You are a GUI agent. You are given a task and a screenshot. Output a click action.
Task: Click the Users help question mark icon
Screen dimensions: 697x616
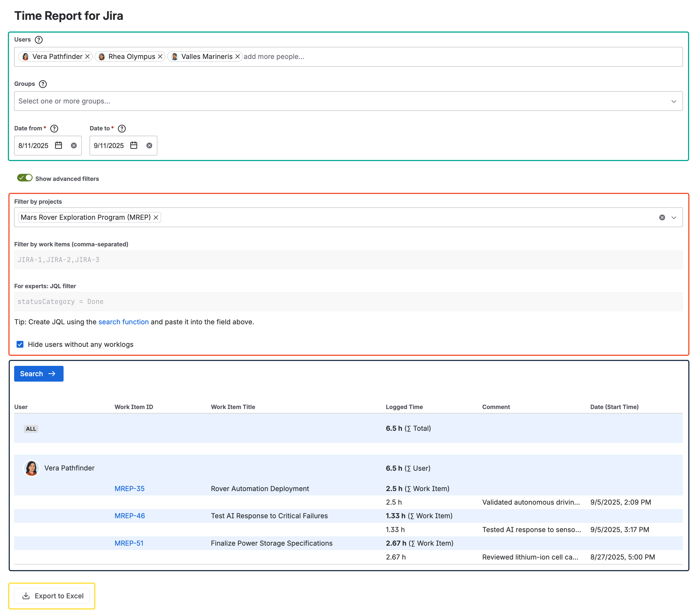tap(39, 40)
